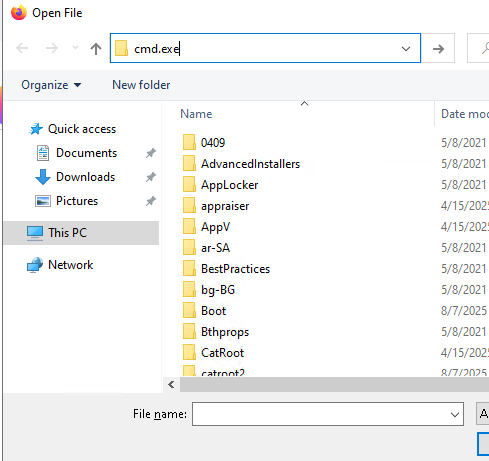Click the Boot folder icon
Viewport: 489px width, 461px height.
(x=189, y=311)
